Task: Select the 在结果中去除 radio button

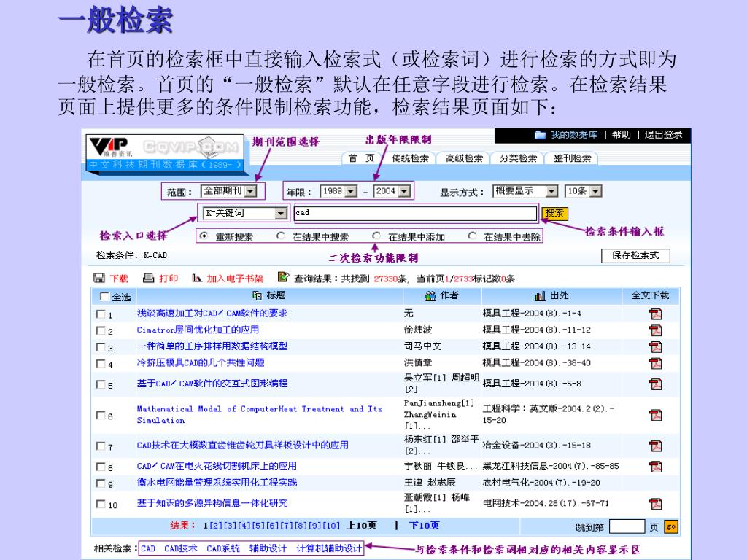Action: click(472, 236)
